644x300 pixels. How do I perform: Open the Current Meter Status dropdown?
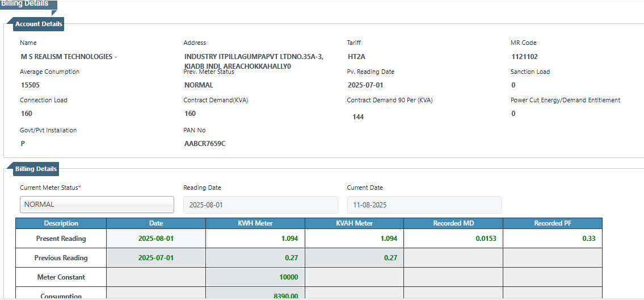(97, 205)
